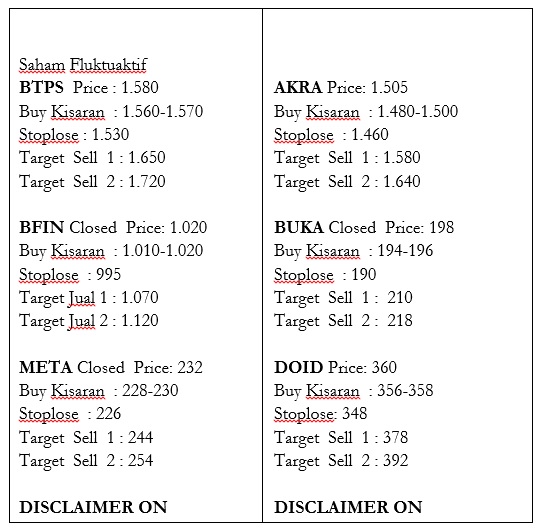
Task: Click the bold AKRA stock ticker
Action: 298,87
